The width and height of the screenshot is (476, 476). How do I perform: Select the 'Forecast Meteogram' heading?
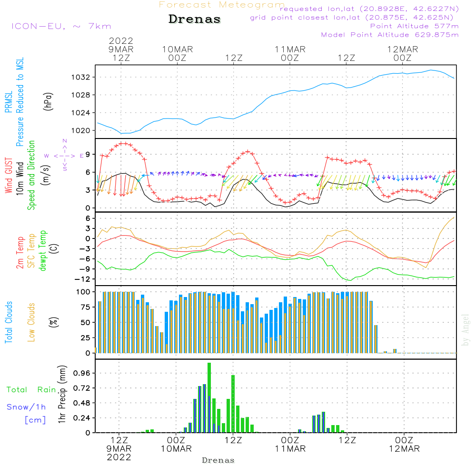point(222,5)
